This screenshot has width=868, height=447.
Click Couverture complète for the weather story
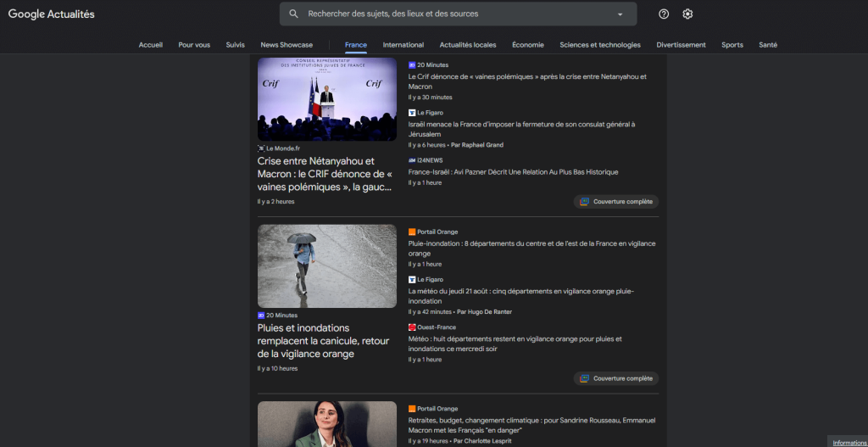coord(616,378)
